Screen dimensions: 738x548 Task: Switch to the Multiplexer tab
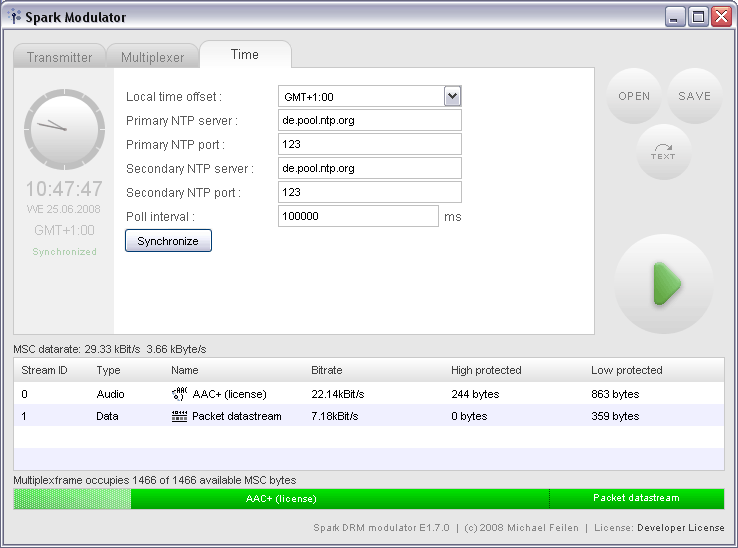[x=152, y=57]
